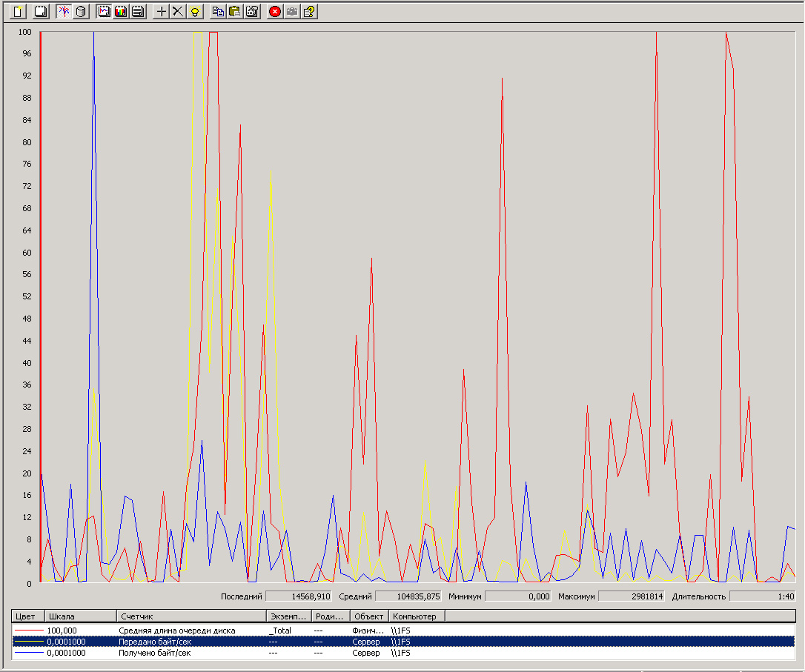Image resolution: width=805 pixels, height=672 pixels.
Task: Switch to the report view
Action: click(x=137, y=11)
